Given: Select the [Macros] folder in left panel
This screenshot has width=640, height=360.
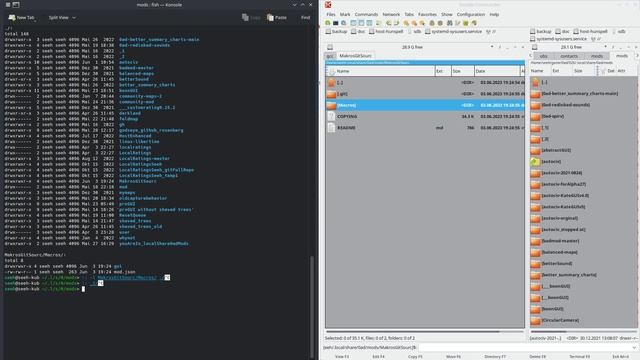Looking at the screenshot, I should coord(425,105).
